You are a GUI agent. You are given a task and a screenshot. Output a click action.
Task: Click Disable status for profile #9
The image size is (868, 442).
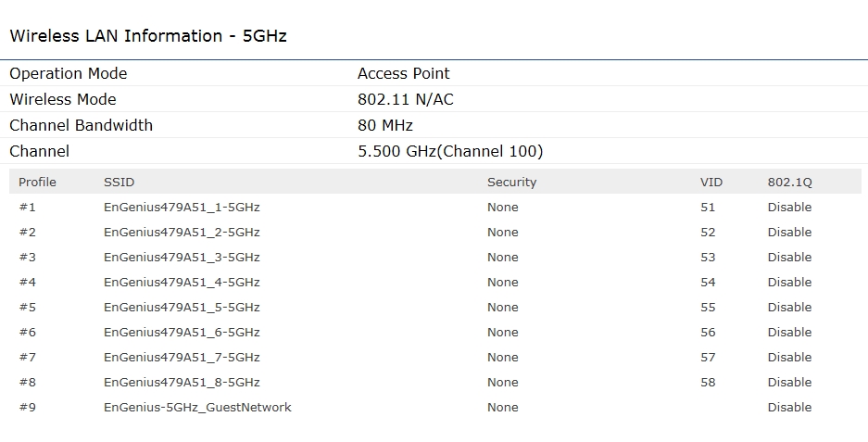(789, 407)
